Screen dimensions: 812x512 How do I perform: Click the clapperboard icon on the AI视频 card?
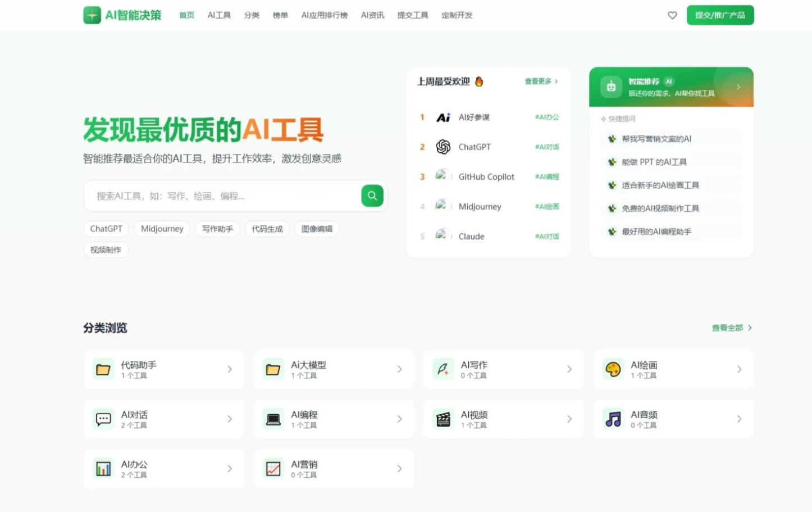click(x=443, y=419)
